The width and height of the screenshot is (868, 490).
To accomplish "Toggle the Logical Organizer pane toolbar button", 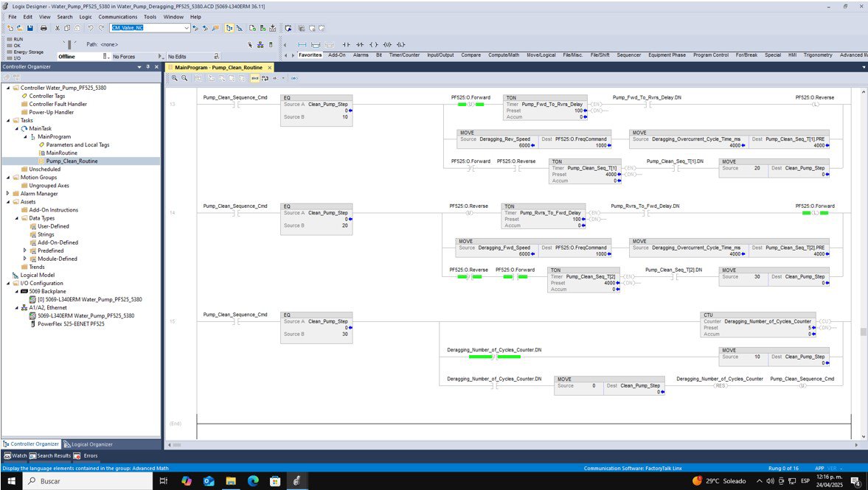I will coord(240,28).
